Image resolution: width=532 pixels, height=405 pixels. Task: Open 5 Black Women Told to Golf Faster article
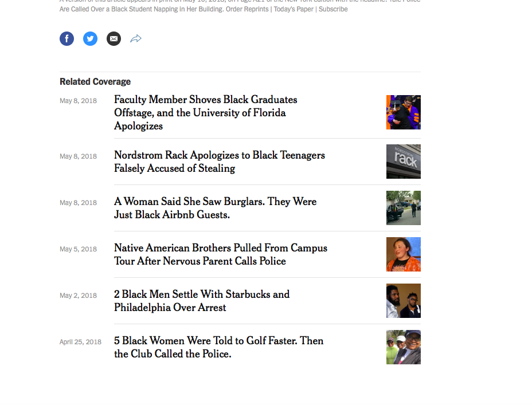tap(218, 347)
